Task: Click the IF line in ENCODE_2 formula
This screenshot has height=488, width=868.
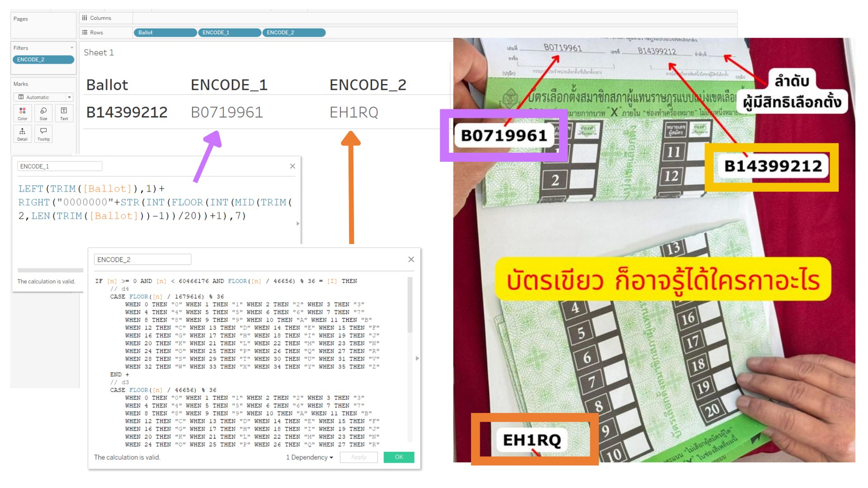Action: click(226, 281)
